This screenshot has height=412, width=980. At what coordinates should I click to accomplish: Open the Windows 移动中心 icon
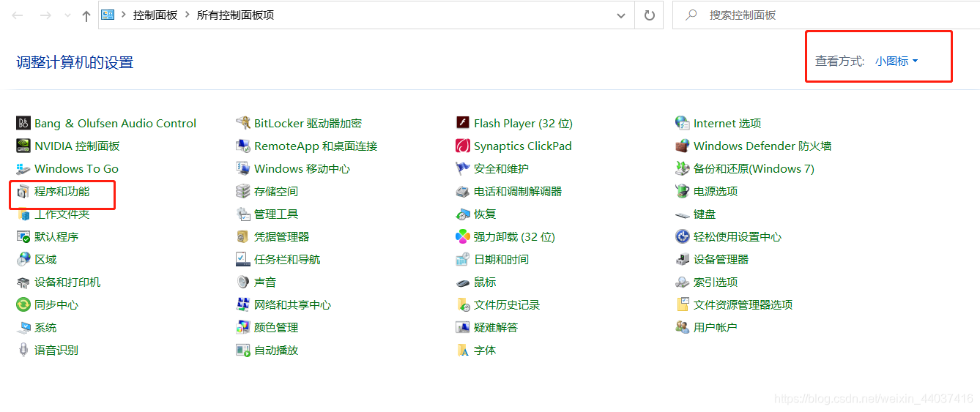coord(243,168)
